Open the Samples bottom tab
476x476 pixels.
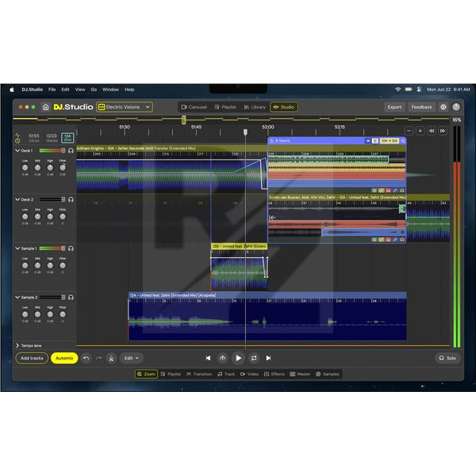pyautogui.click(x=328, y=374)
